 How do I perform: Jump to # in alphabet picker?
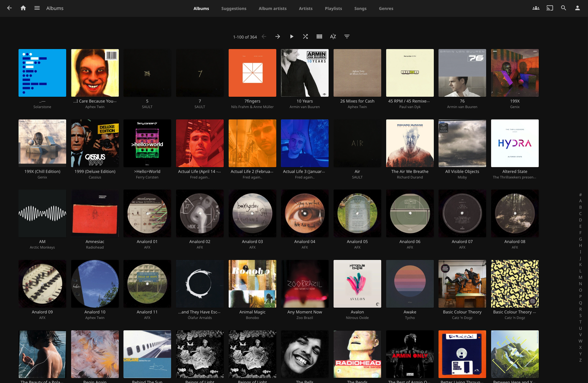coord(581,195)
